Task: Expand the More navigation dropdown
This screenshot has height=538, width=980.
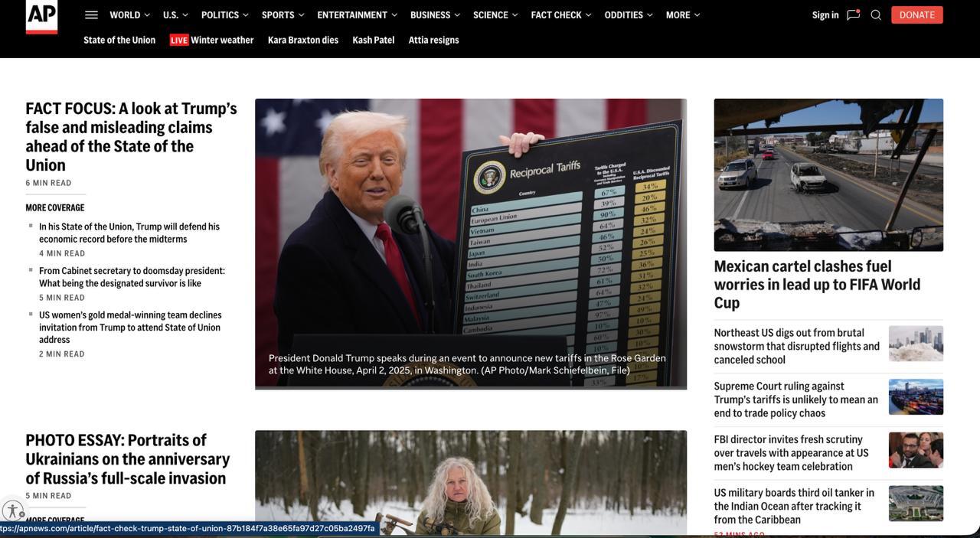Action: (683, 15)
